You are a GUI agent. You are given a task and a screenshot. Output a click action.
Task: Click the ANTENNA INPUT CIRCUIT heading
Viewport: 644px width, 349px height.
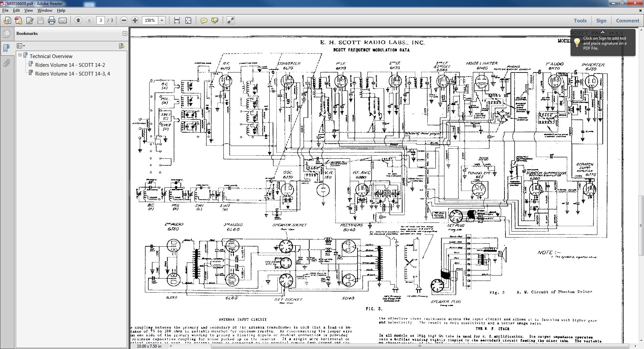tap(243, 319)
